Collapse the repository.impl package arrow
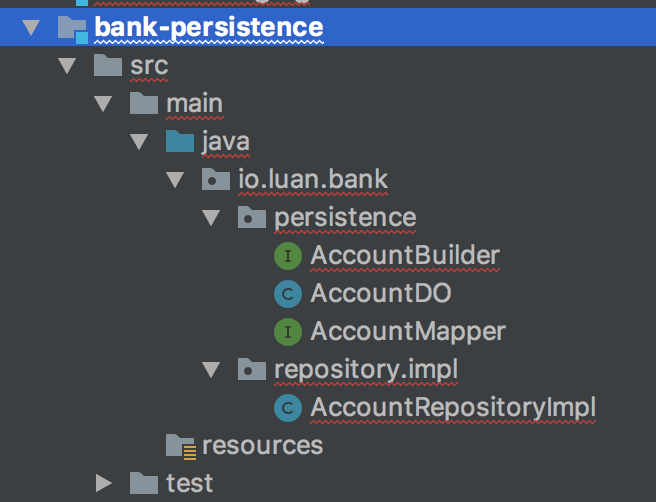656x502 pixels. click(211, 370)
